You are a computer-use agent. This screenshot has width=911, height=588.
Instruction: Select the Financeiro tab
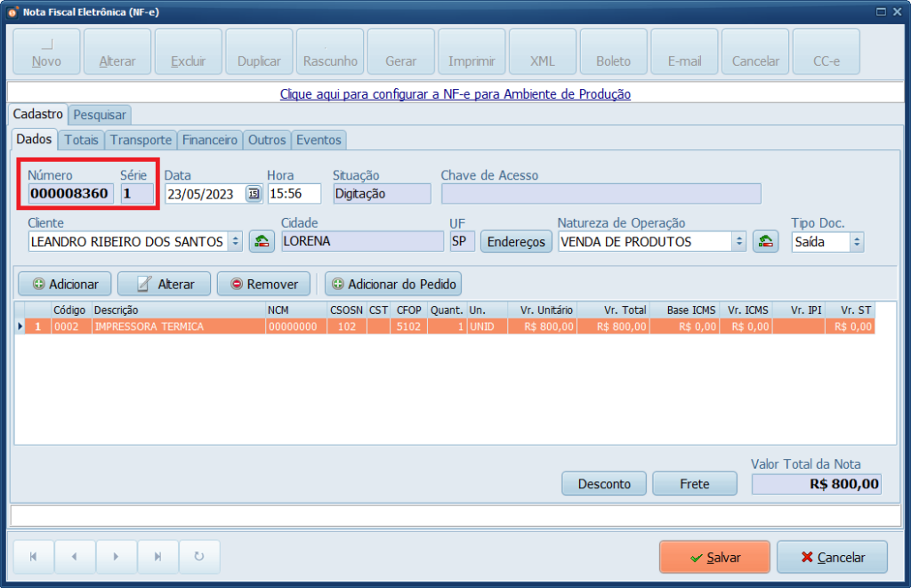210,140
